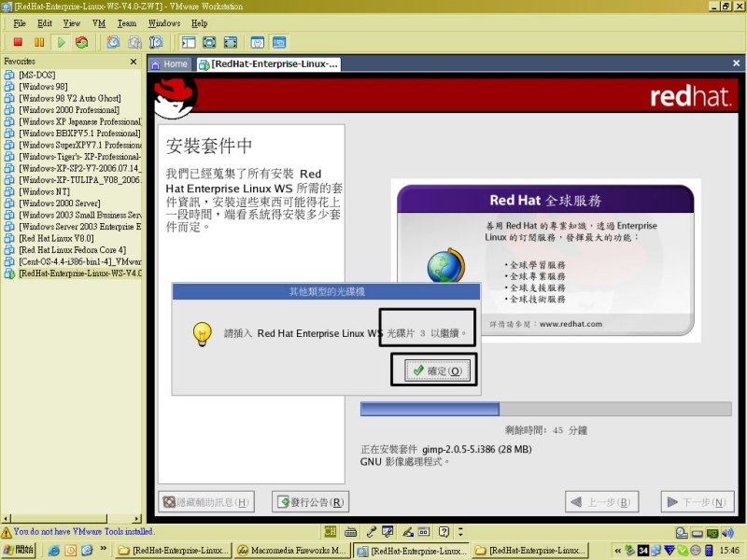Launch Internet Explorer from the quick launch bar
The height and width of the screenshot is (560, 747).
pyautogui.click(x=54, y=551)
